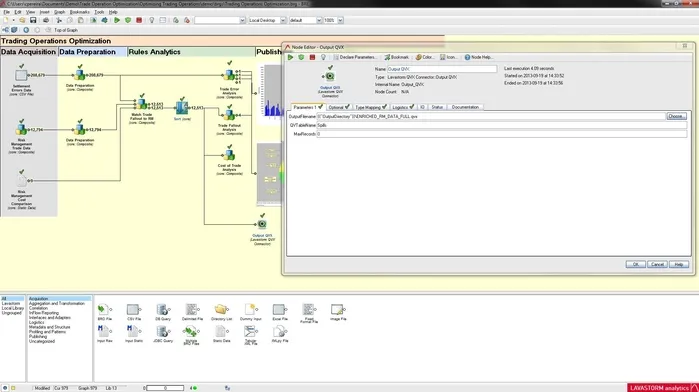The image size is (699, 392).
Task: Select the Directory List node in the library palette
Action: pyautogui.click(x=221, y=312)
